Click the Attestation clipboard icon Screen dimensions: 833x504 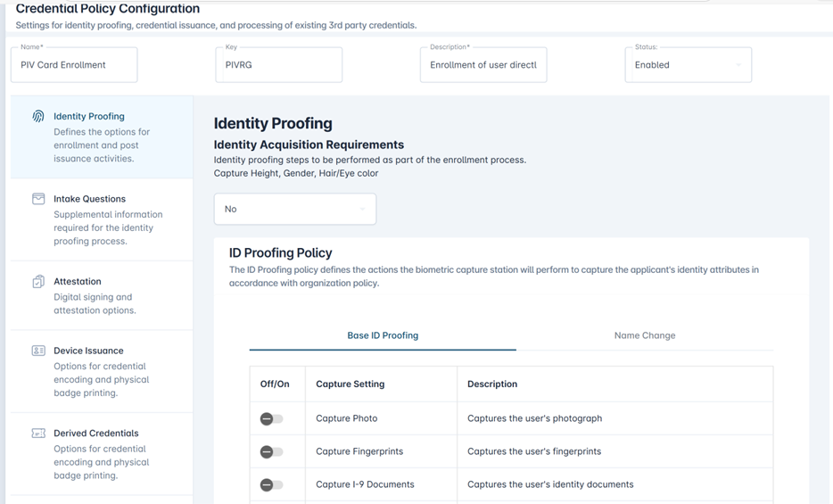coord(38,282)
